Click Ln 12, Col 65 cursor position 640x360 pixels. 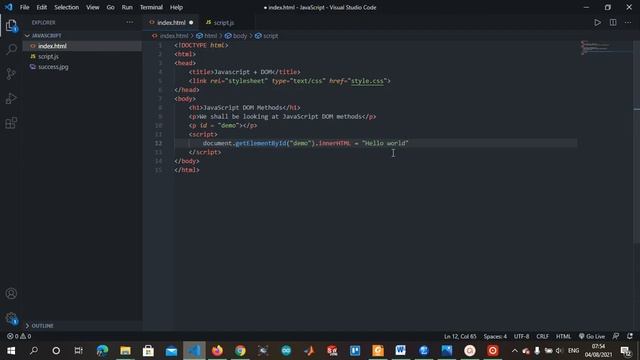coord(460,336)
